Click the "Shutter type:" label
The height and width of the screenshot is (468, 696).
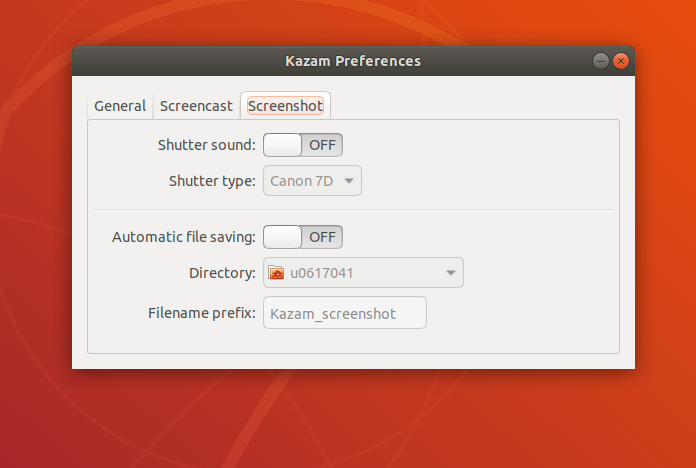coord(212,181)
